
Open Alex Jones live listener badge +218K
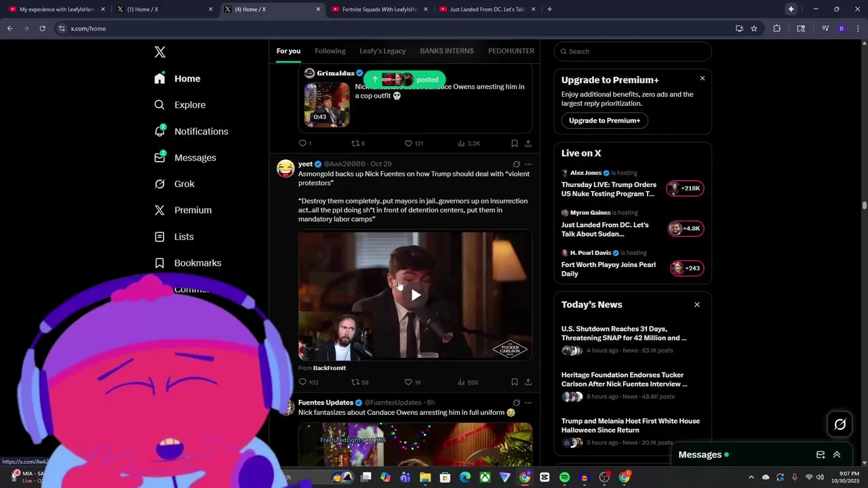(x=685, y=188)
